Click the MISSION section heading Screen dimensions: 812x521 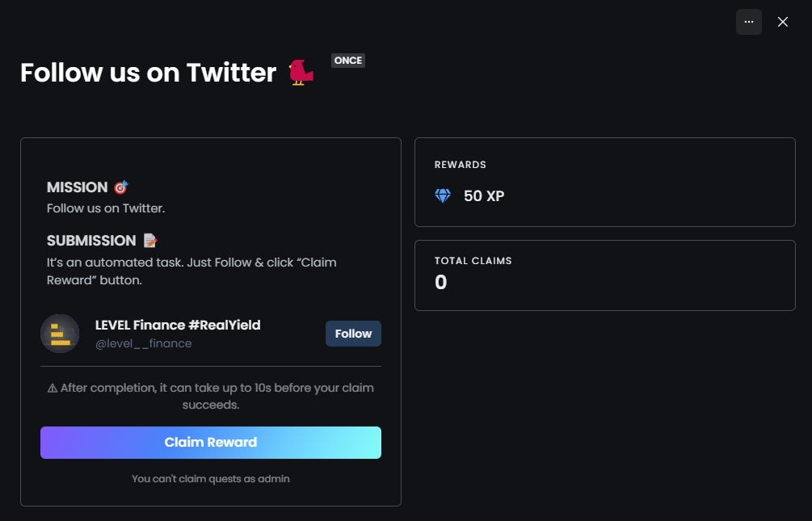tap(78, 187)
